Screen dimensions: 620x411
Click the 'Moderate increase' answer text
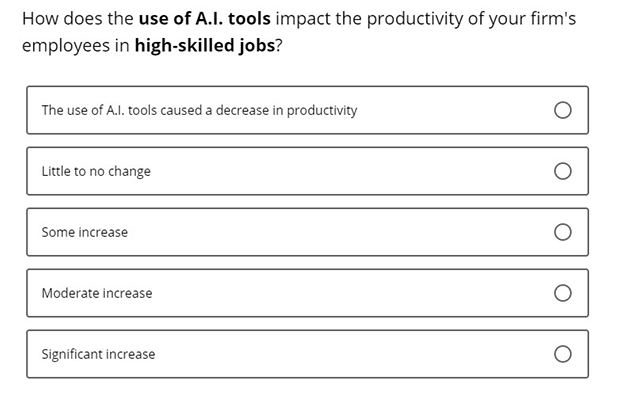tap(97, 293)
